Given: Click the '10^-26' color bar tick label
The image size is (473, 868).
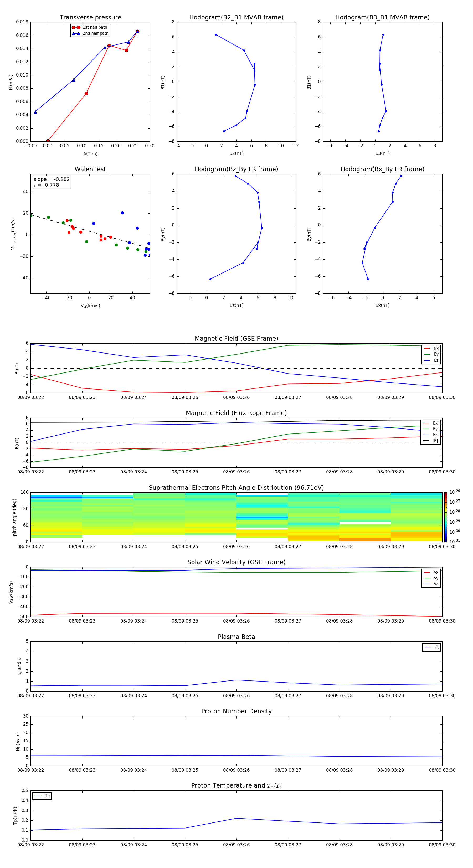Looking at the screenshot, I should click(455, 492).
